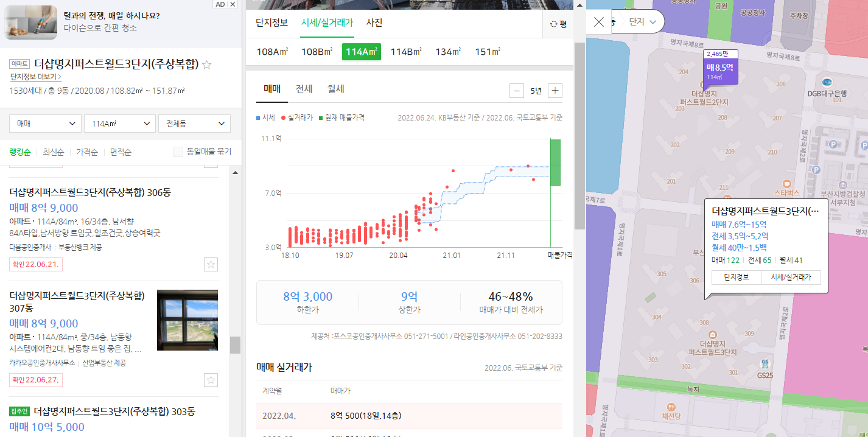
Task: Switch the chart to 전세 tab
Action: coord(304,89)
